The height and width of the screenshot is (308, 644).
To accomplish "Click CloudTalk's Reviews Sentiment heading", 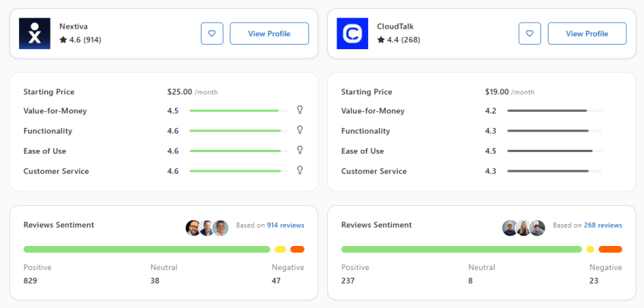I will 377,225.
